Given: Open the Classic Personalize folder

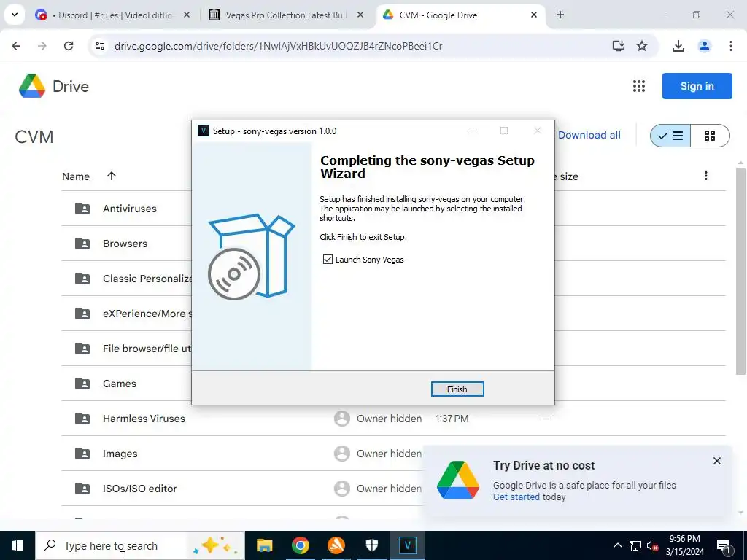Looking at the screenshot, I should pyautogui.click(x=147, y=279).
